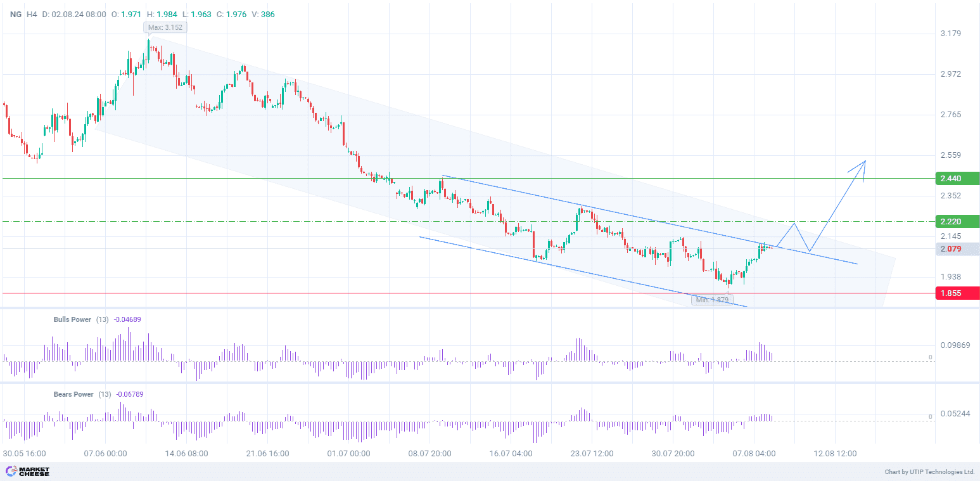980x481 pixels.
Task: Click the H4 timeframe label
Action: point(32,14)
